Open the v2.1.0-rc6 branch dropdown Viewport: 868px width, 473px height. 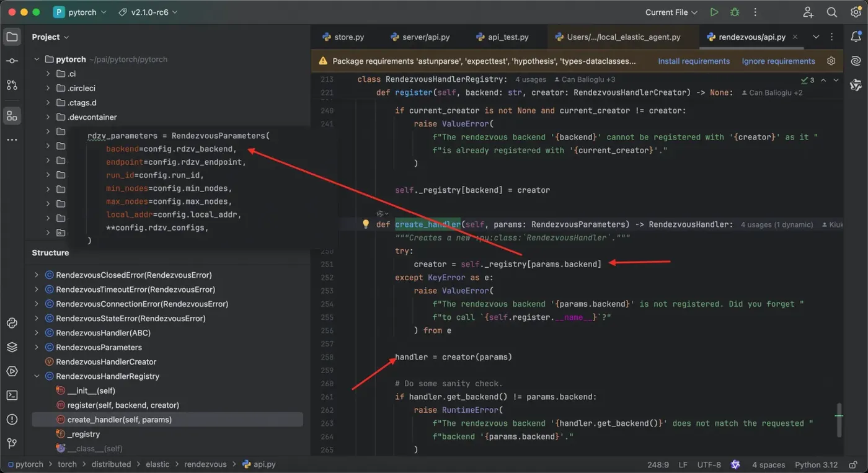click(x=148, y=12)
